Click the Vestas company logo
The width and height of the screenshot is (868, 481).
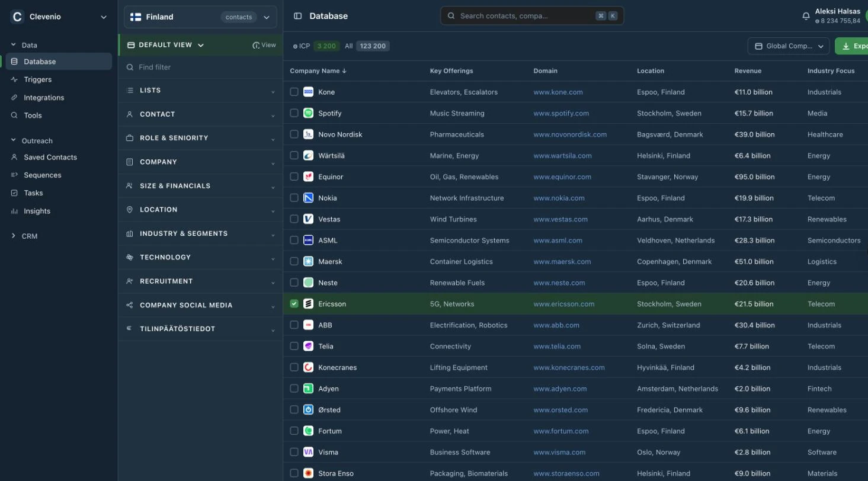[x=308, y=219]
